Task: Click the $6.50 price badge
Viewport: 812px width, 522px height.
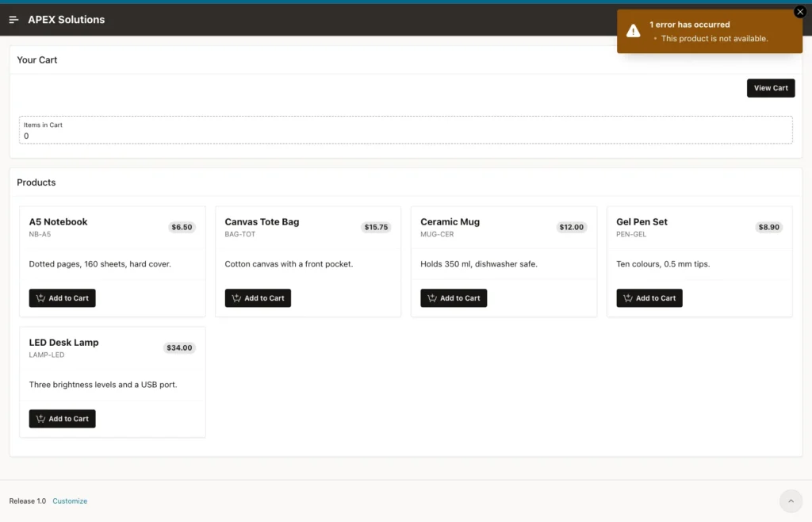Action: [182, 227]
